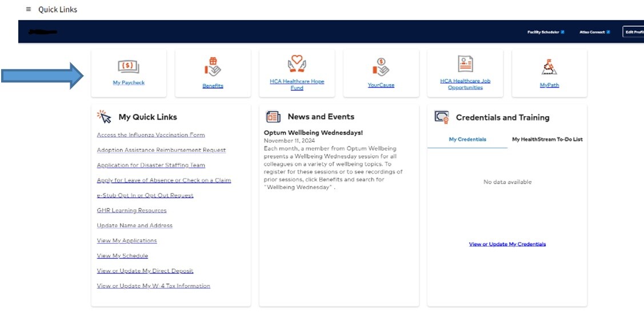
Task: Click the HCA Healthcare Job Opportunities document icon
Action: point(465,64)
